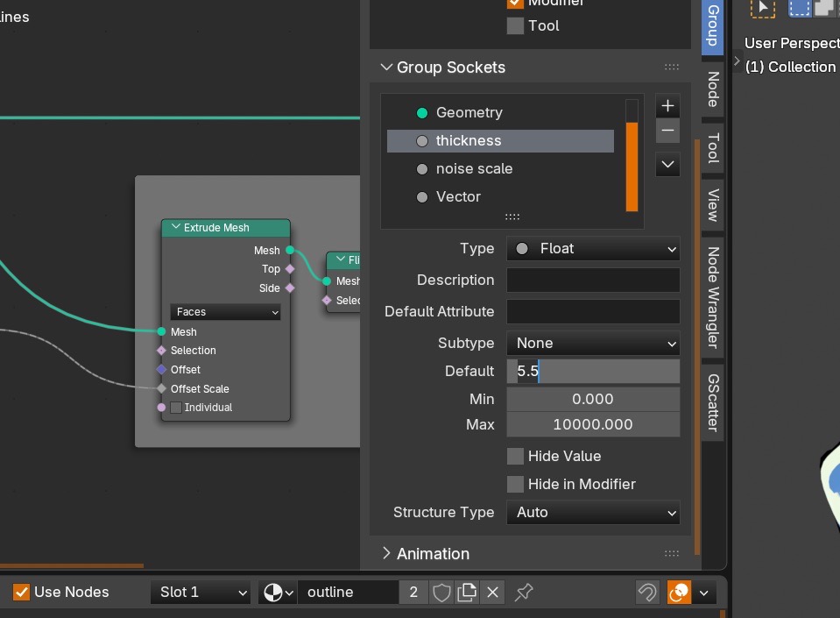Enable Hide in Modifier checkbox

[515, 485]
